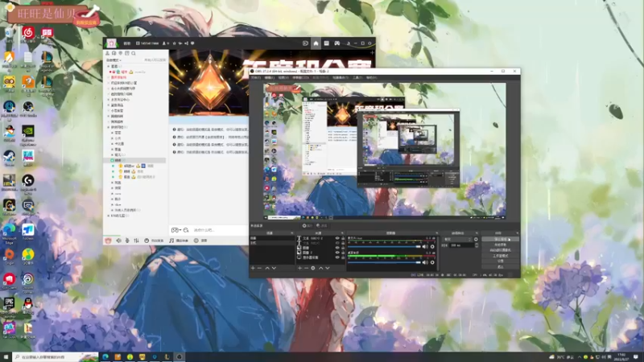
Task: Add a scene with plus in OBS Scenes
Action: pyautogui.click(x=253, y=268)
